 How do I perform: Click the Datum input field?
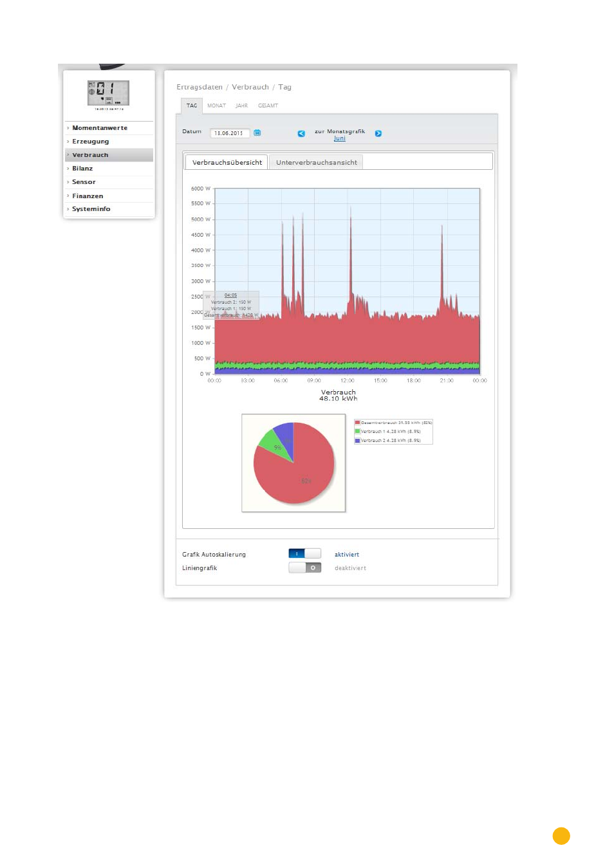pyautogui.click(x=230, y=133)
